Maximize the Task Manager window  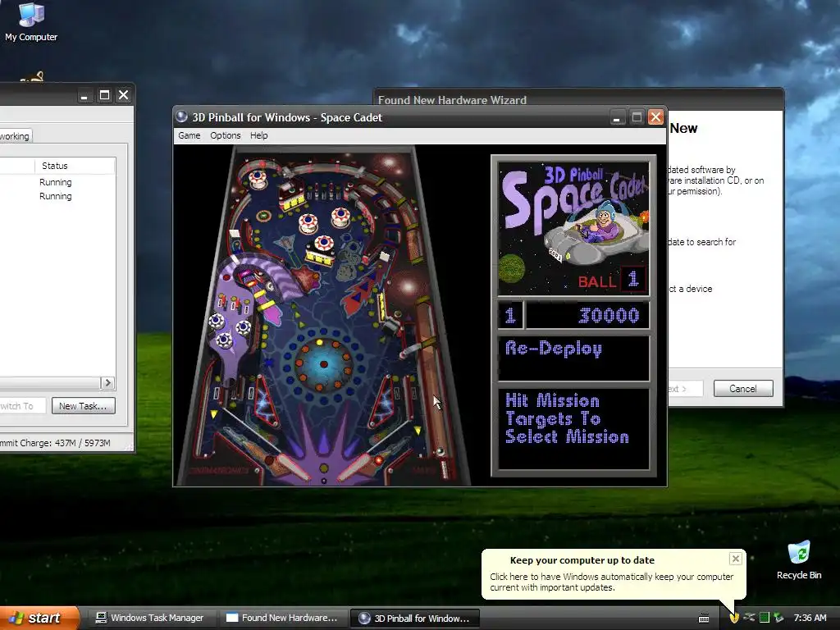coord(104,95)
